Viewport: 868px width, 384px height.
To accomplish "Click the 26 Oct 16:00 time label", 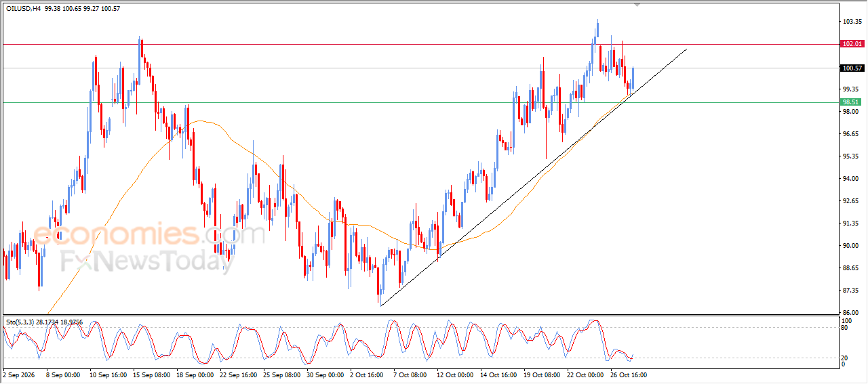I will 629,375.
